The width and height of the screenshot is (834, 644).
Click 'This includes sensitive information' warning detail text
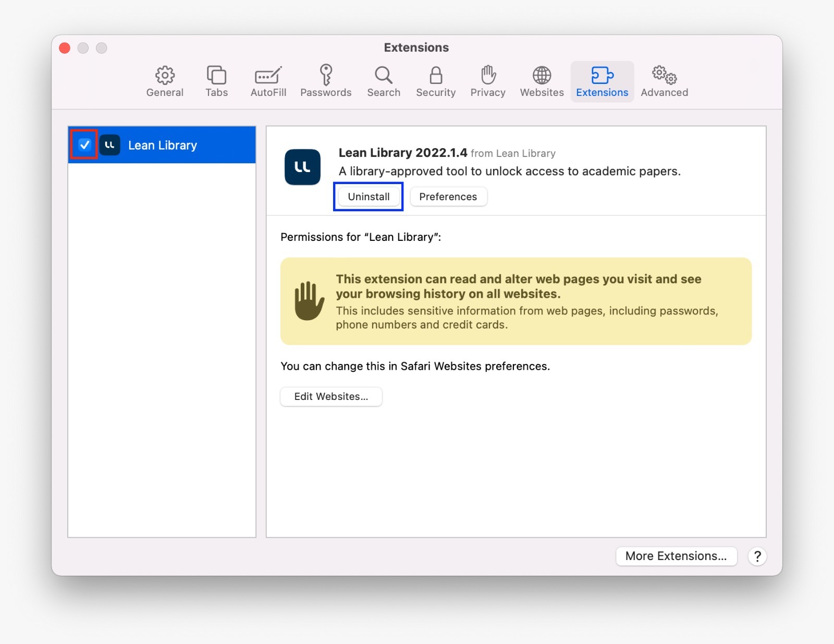(527, 318)
